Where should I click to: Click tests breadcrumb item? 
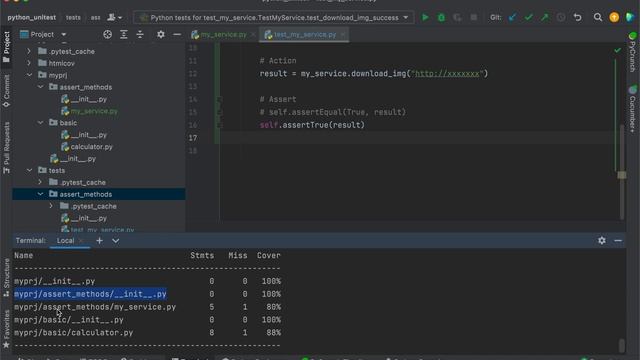(73, 18)
